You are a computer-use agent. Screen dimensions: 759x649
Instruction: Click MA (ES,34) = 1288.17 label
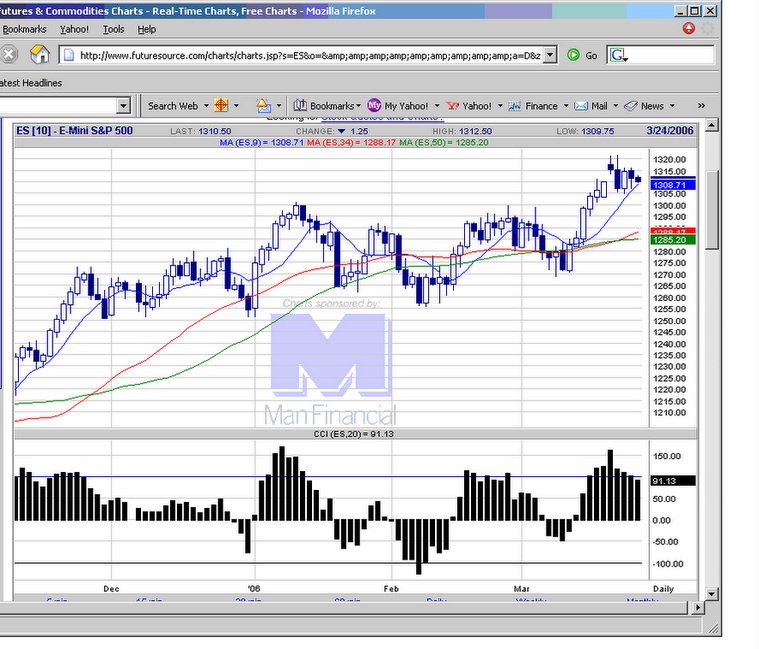(351, 143)
